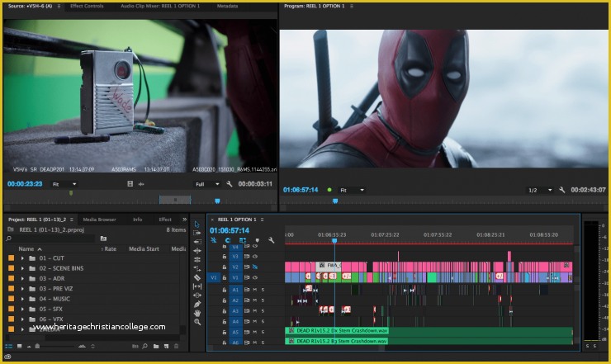
Task: Open Program monitor settings wrench
Action: pyautogui.click(x=562, y=190)
